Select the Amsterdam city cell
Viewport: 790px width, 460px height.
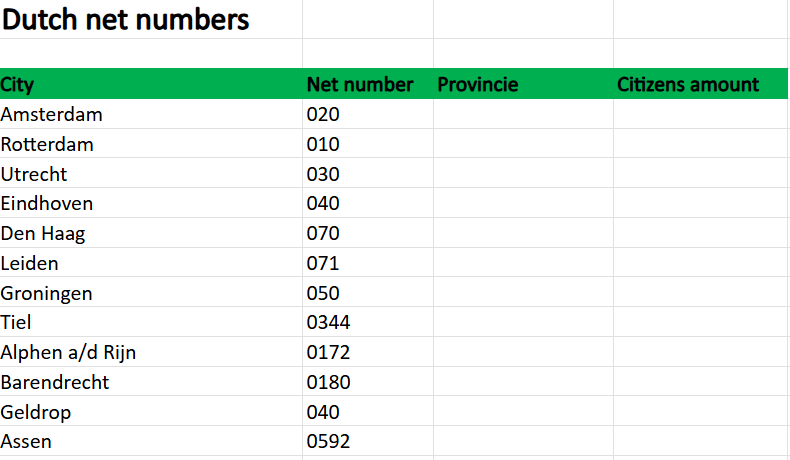151,114
